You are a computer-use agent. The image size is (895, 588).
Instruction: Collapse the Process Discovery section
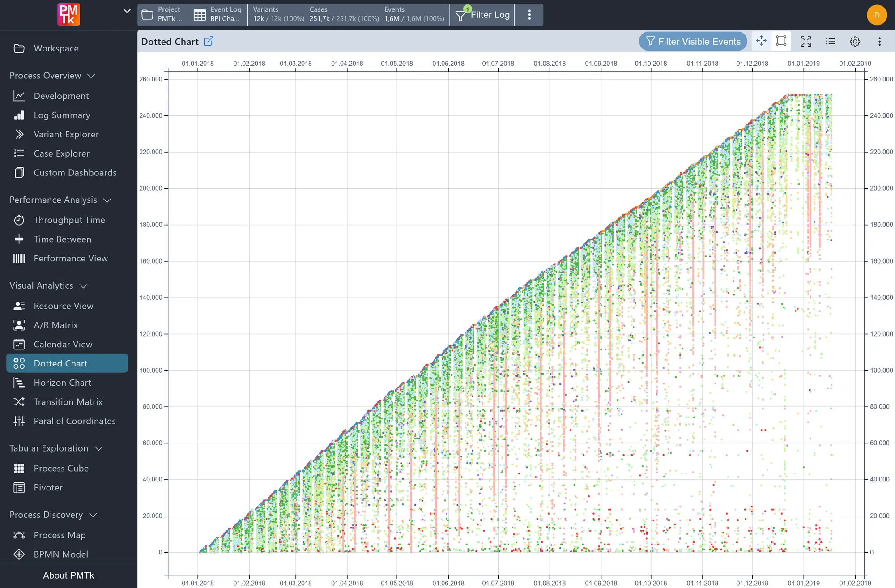(x=54, y=515)
